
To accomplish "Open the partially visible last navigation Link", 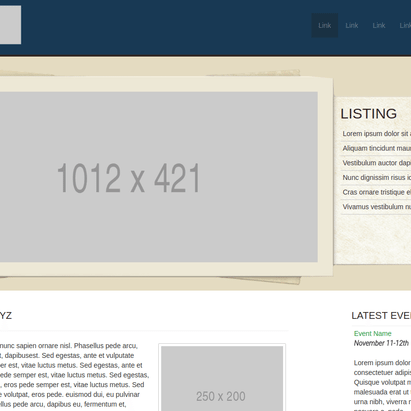I will 405,25.
